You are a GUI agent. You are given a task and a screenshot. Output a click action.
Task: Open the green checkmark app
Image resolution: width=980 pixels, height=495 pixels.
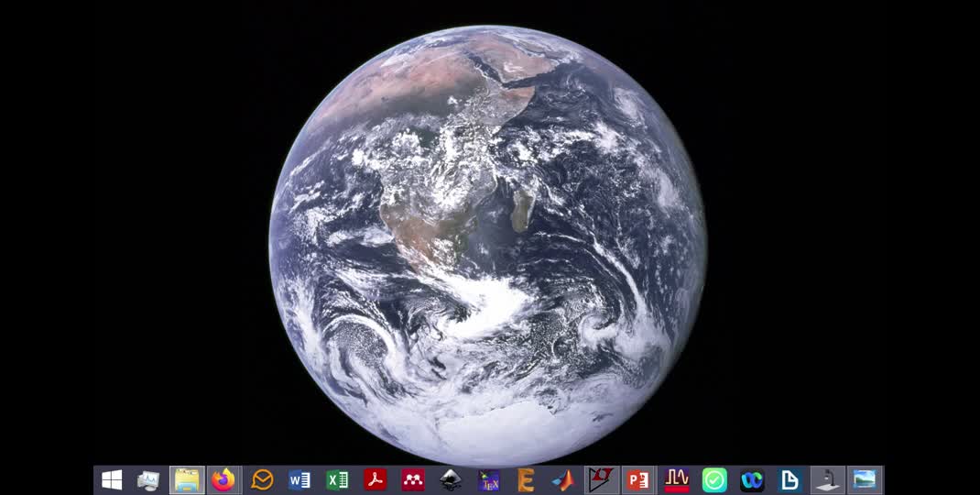click(x=714, y=480)
